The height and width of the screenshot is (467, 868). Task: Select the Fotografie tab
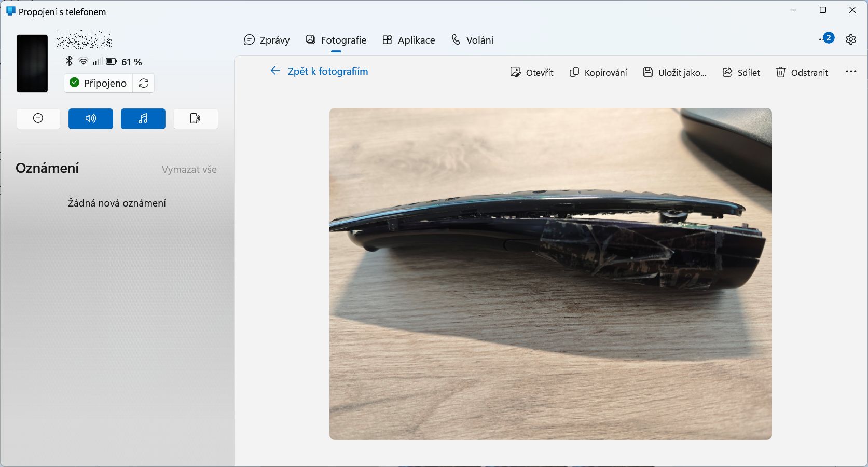[x=336, y=40]
